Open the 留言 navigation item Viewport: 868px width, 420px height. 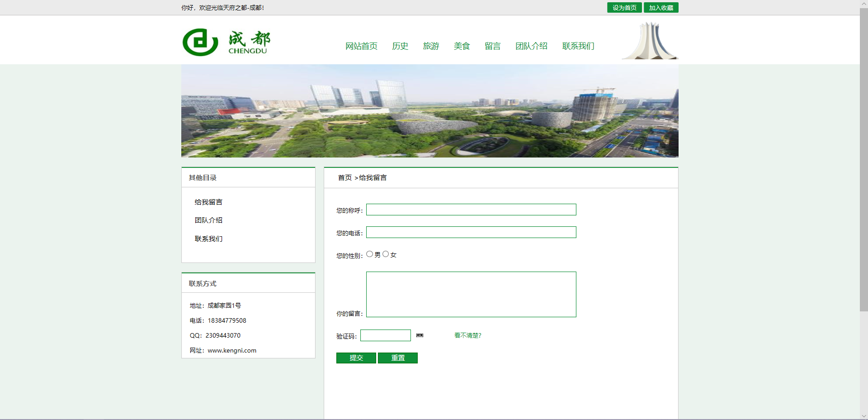coord(492,46)
